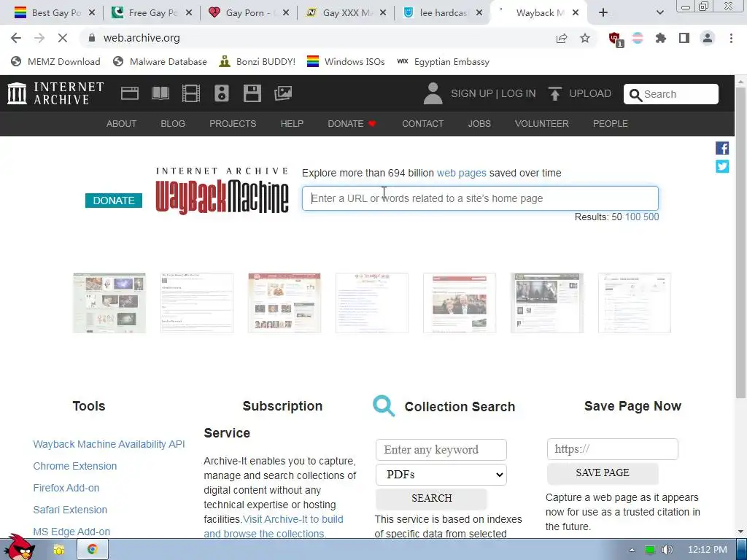
Task: Open uBlock Origin extension icon
Action: pyautogui.click(x=616, y=39)
